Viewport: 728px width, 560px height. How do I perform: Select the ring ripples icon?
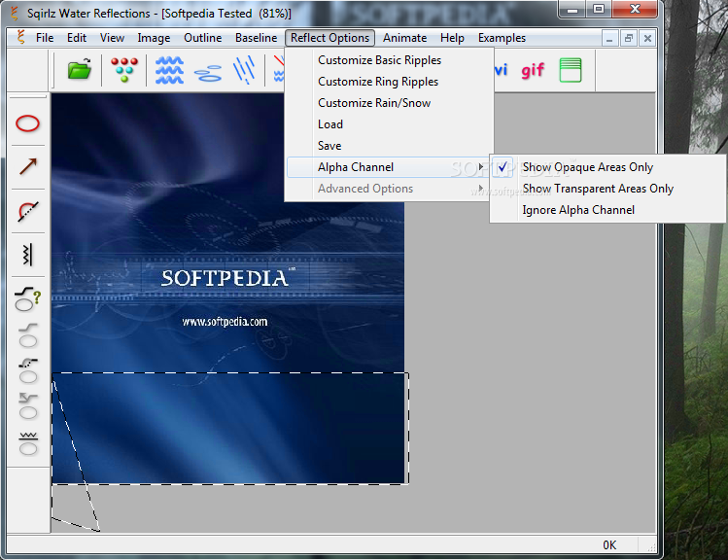pos(208,73)
